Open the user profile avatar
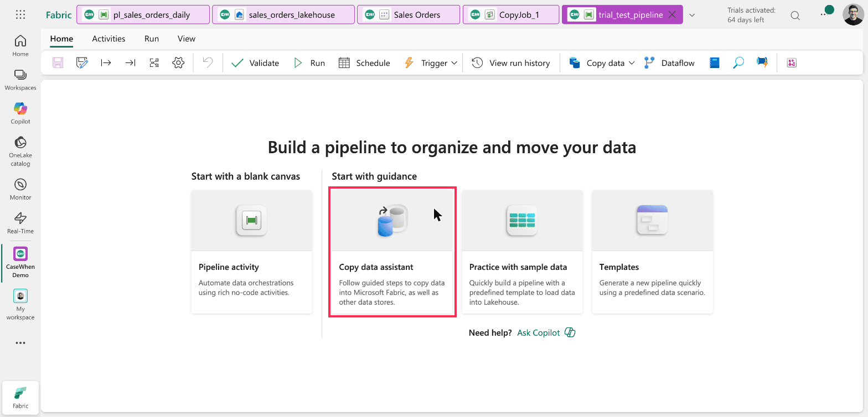 point(853,15)
